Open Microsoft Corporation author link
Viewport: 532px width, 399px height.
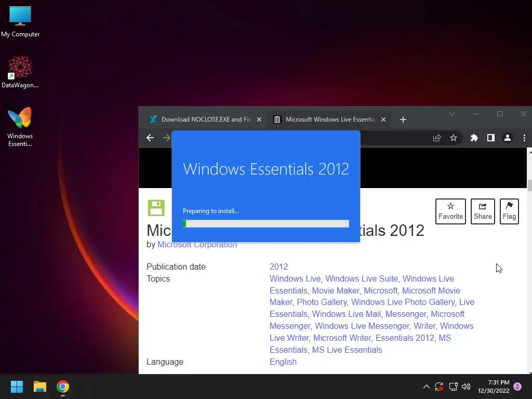pos(197,245)
